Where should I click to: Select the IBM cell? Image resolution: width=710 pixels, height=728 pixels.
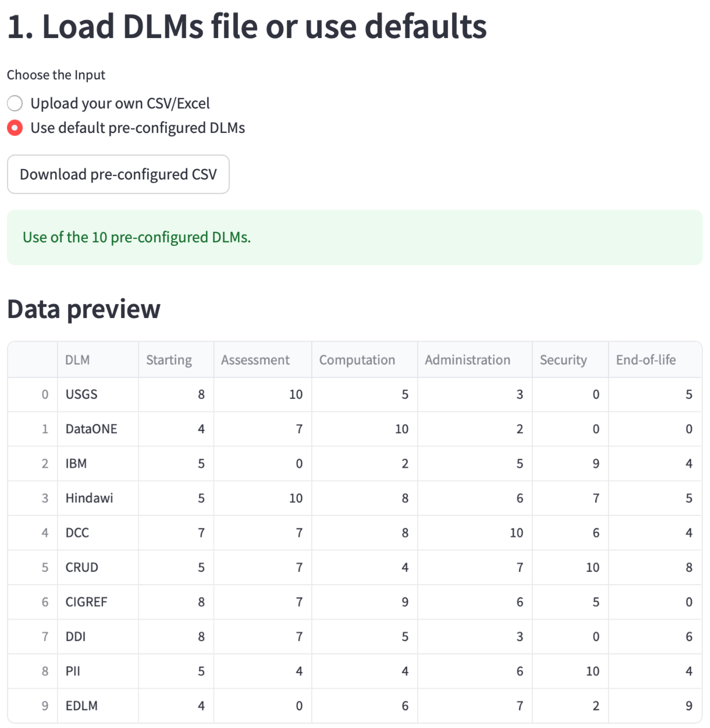(x=98, y=463)
